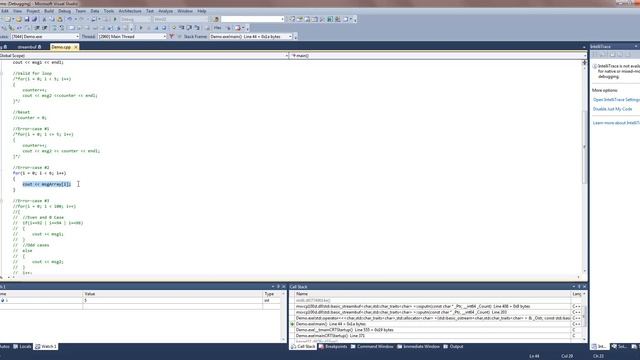Open the Immediate Window tab
This screenshot has height=360, width=640.
(418, 347)
